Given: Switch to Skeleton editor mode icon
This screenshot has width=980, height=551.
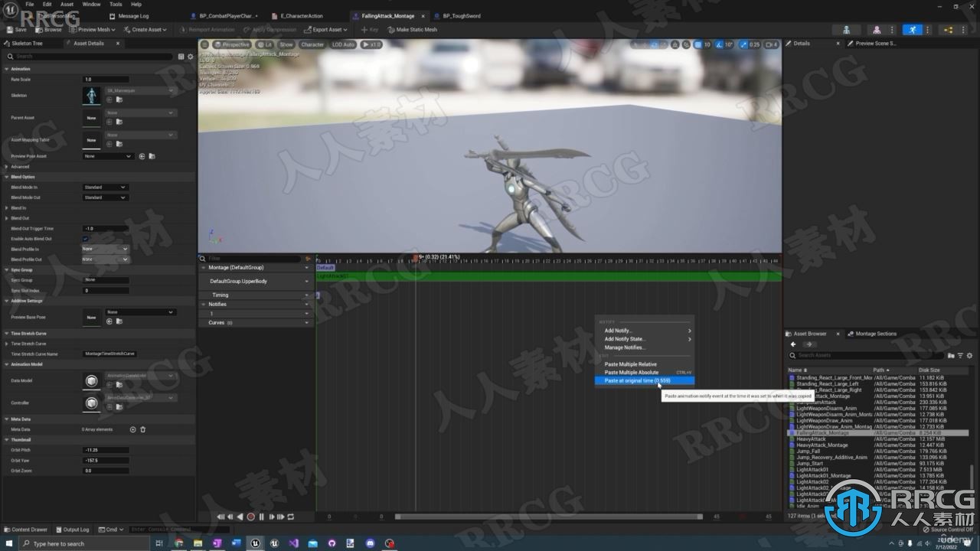Looking at the screenshot, I should (847, 30).
